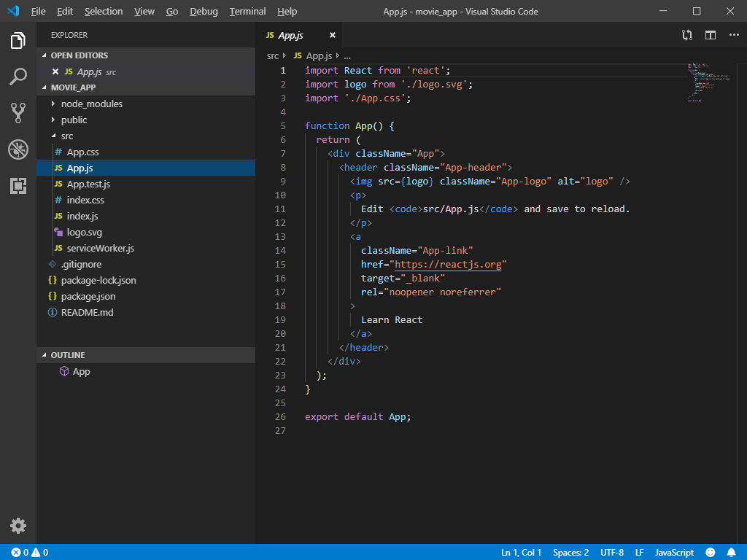
Task: Open App.test.js file
Action: click(x=146, y=184)
